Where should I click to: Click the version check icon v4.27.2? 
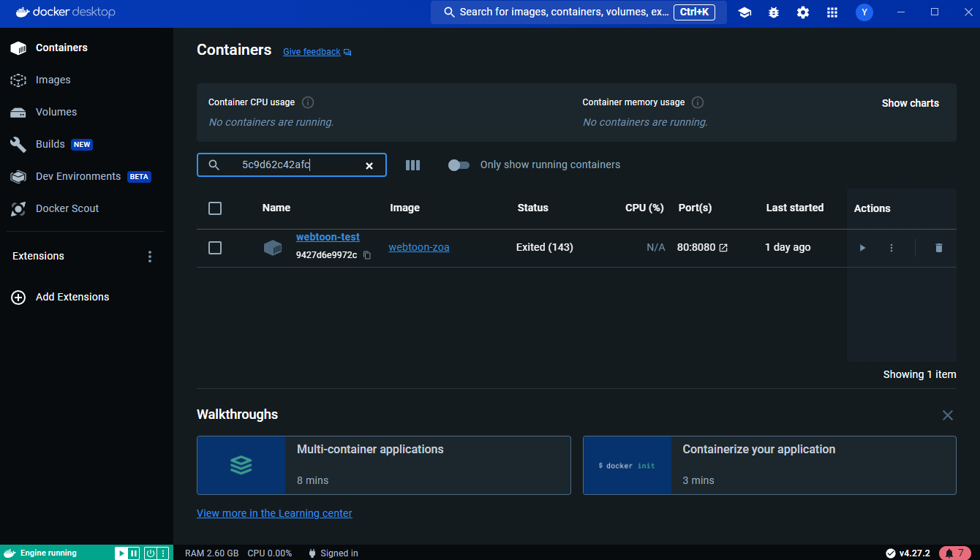[890, 553]
